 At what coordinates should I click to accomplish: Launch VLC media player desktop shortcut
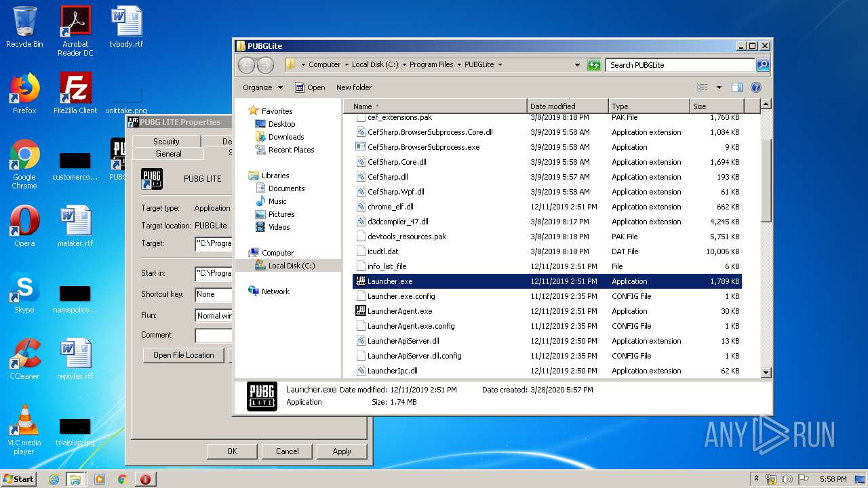(24, 430)
